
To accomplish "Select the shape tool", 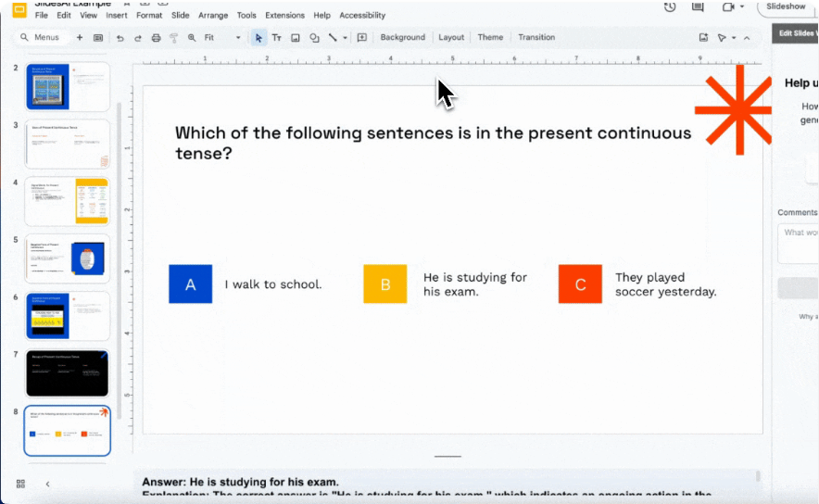I will tap(314, 38).
